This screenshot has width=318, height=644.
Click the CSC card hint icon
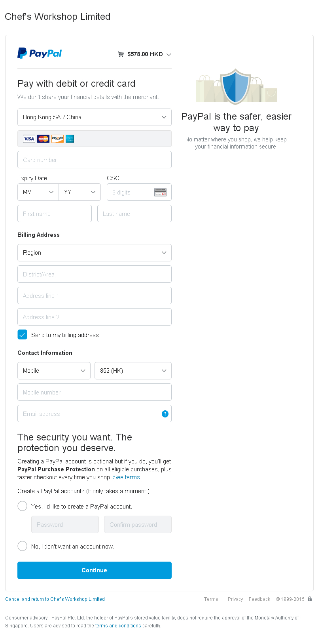click(160, 192)
